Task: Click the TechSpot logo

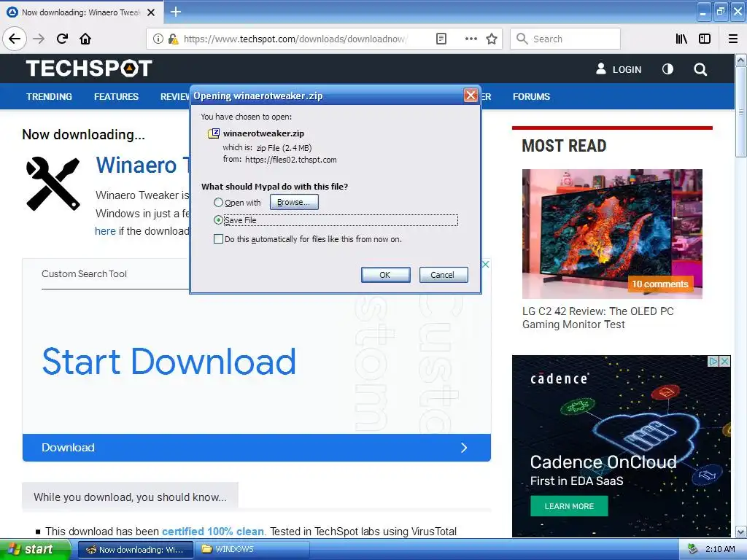Action: click(x=89, y=68)
